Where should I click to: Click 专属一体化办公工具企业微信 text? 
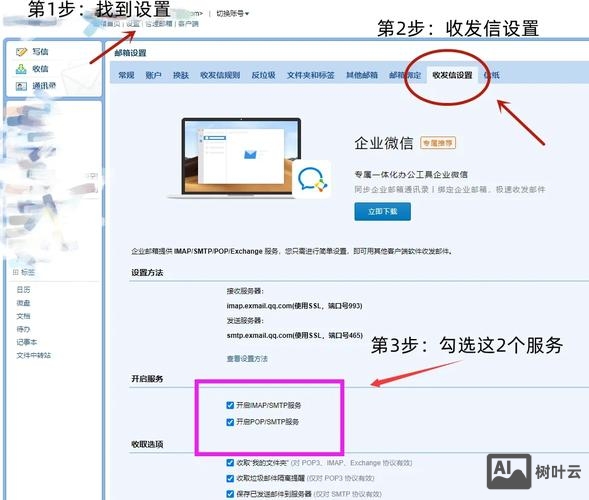411,174
